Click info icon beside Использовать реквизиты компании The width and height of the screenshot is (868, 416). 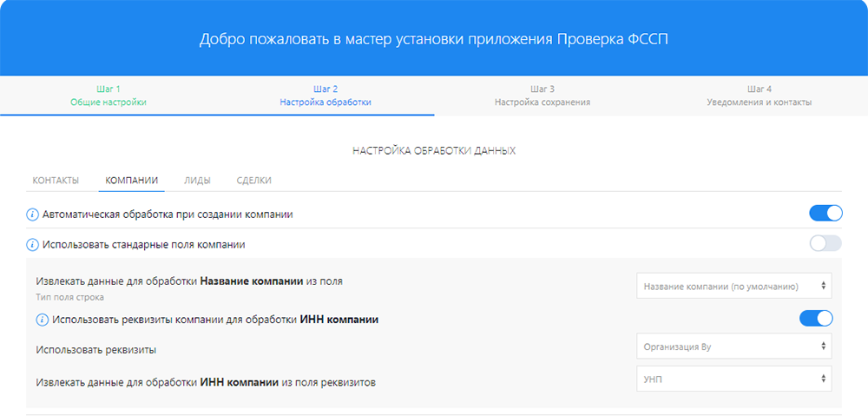pos(43,320)
